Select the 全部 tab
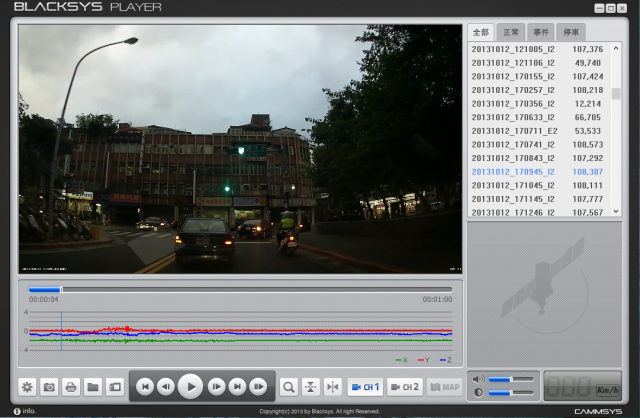640x418 pixels. (481, 32)
